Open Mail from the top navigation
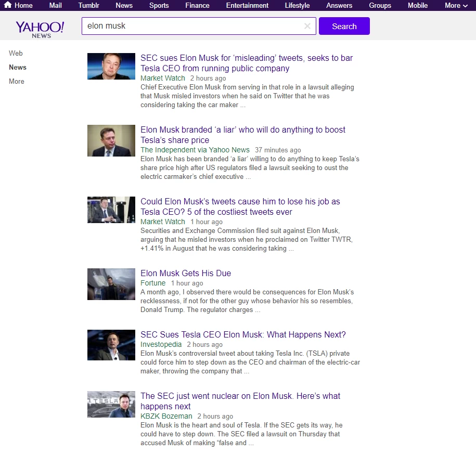The image size is (476, 454). pos(55,6)
